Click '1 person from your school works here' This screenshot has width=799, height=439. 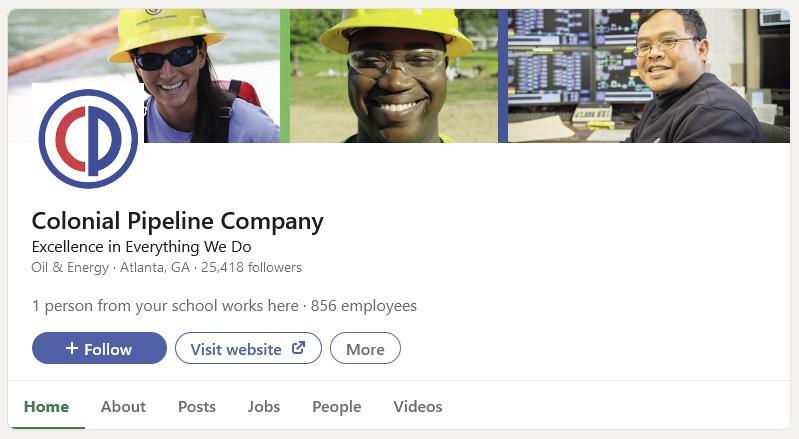(x=165, y=306)
